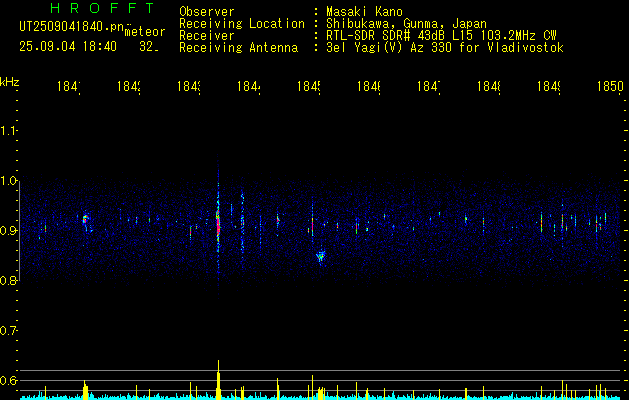Click the word meteor under the file name
Screen dimensions: 629x400
(145, 32)
